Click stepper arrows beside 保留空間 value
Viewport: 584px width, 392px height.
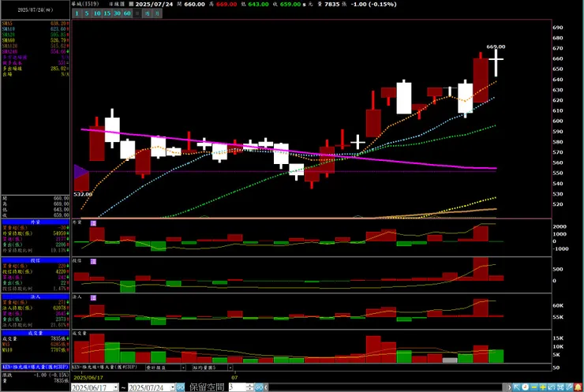[250, 387]
